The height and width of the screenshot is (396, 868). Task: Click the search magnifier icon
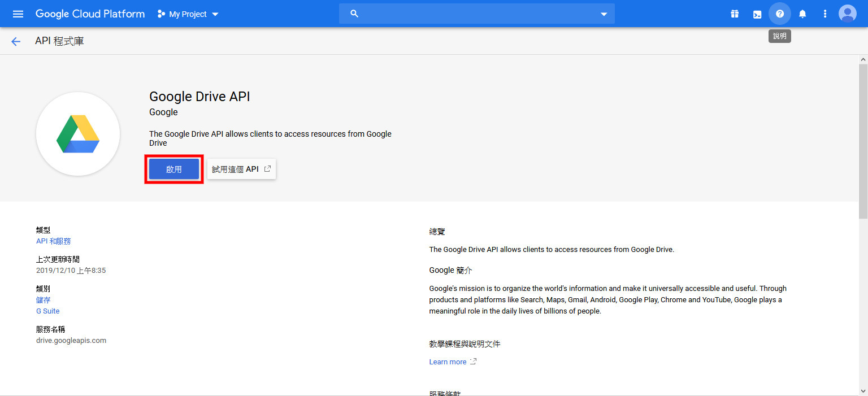point(354,14)
